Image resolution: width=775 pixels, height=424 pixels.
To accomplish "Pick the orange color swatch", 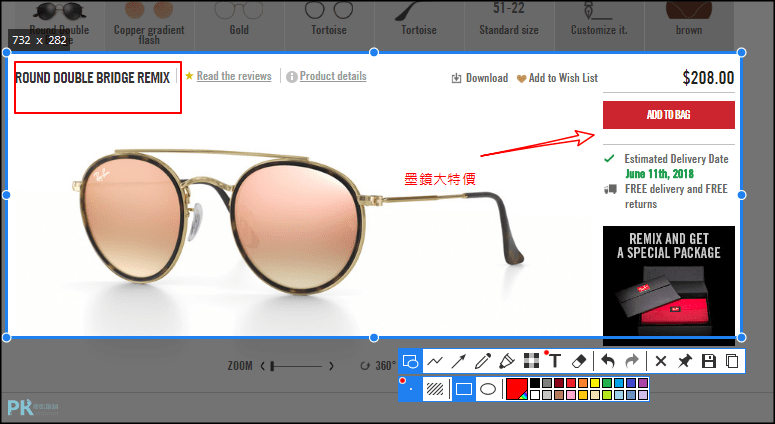I will 583,383.
